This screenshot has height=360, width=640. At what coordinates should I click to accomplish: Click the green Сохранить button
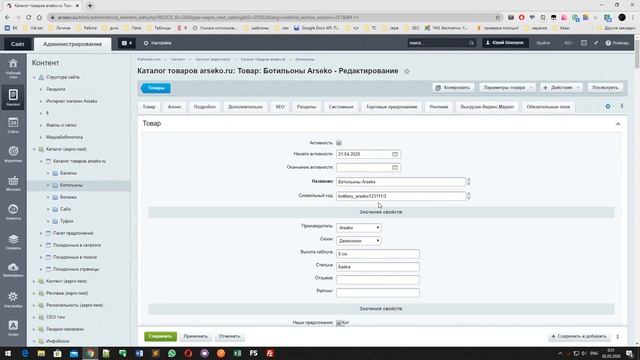160,336
